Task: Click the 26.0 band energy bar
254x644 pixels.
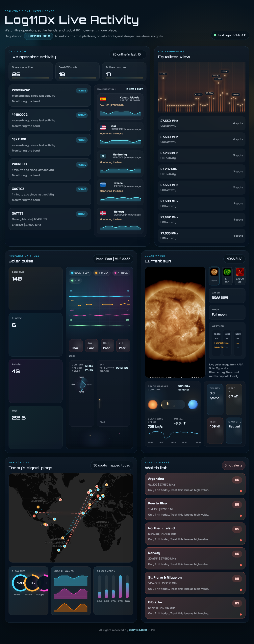Action: pos(100,587)
